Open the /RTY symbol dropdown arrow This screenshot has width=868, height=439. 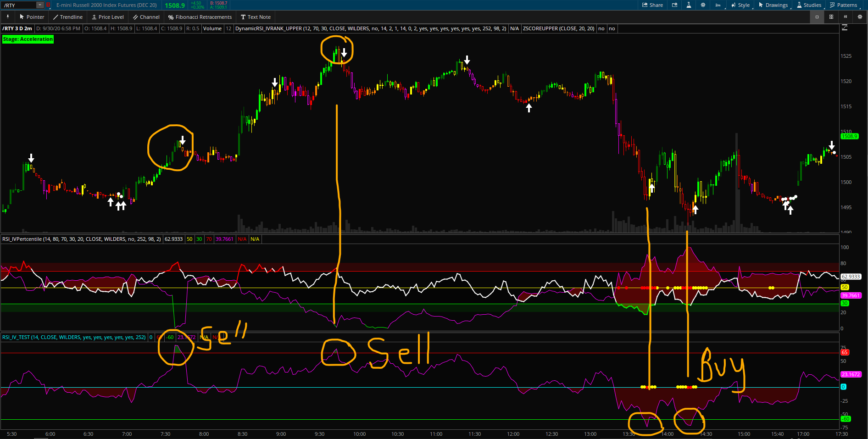click(40, 5)
